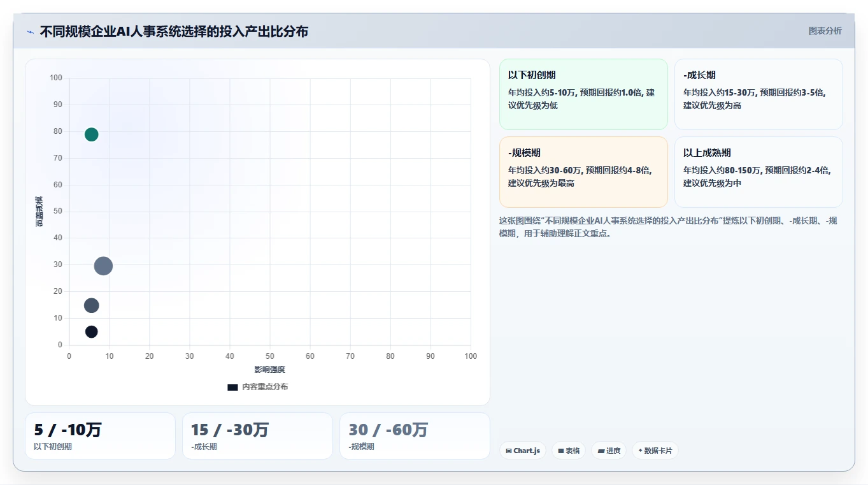Click text 年均投入约30-60万 in -规模期 card
Viewport: 868px width, 485px height.
(544, 170)
